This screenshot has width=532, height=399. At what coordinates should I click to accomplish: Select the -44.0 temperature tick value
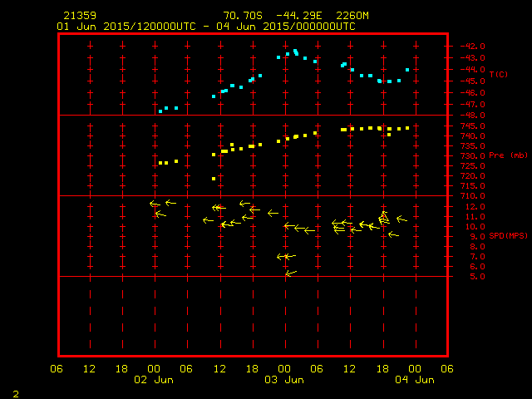(x=473, y=70)
